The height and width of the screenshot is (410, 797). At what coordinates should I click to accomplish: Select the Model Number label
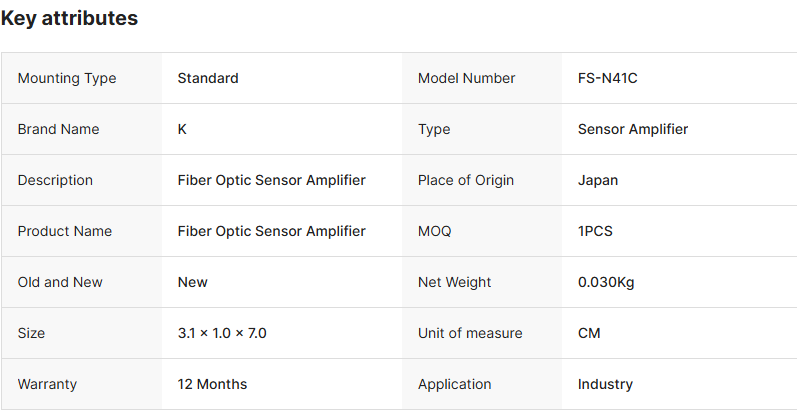coord(467,78)
